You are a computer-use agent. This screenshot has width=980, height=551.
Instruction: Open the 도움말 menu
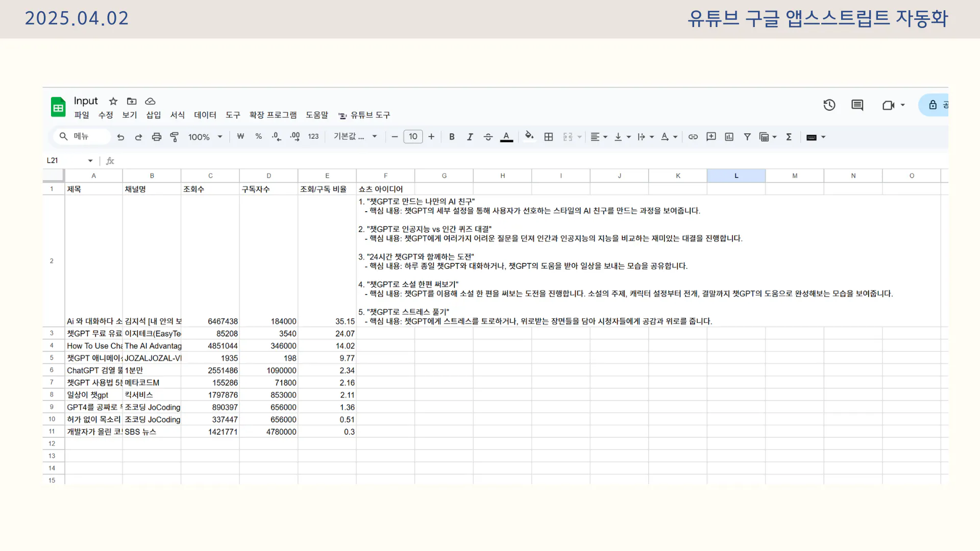pyautogui.click(x=317, y=115)
